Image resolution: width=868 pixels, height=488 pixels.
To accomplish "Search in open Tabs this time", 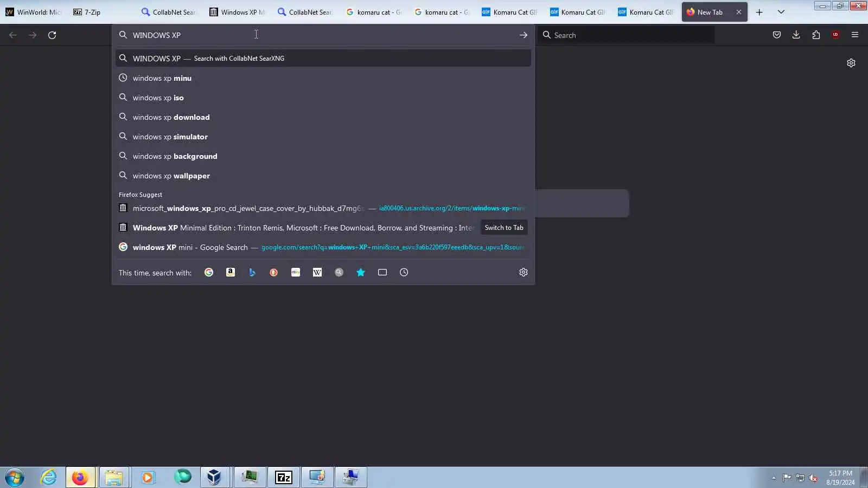I will pos(382,272).
